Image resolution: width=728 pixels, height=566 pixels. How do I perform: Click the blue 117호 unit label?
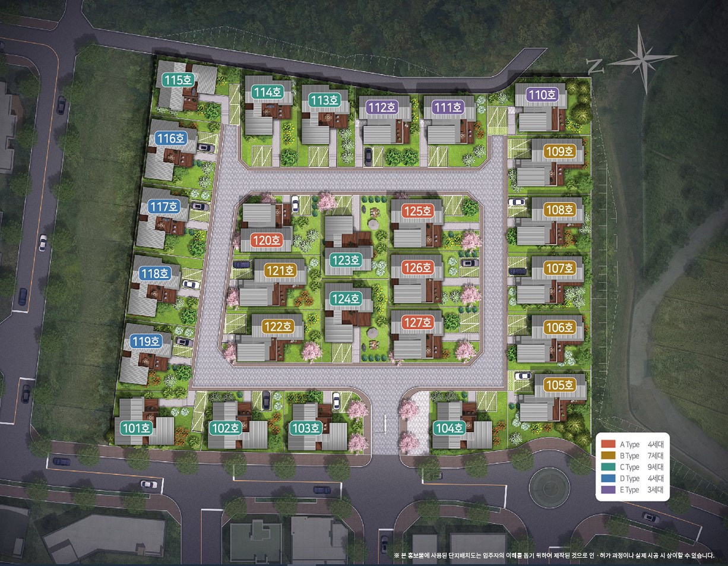coord(164,207)
